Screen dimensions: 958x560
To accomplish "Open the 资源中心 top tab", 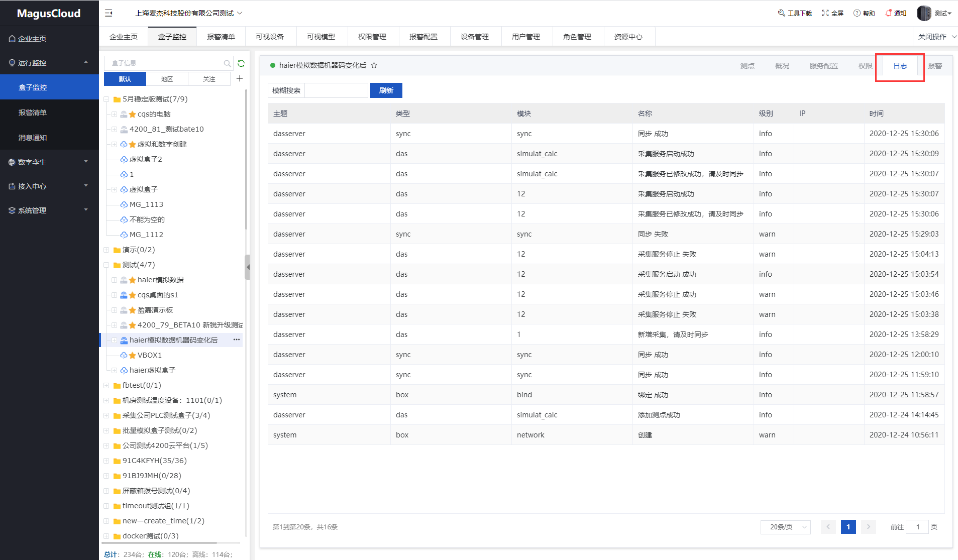I will point(628,37).
